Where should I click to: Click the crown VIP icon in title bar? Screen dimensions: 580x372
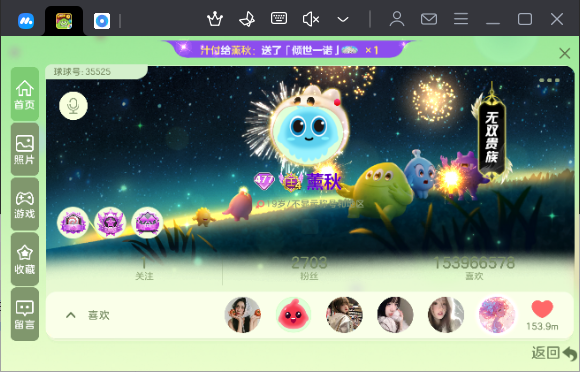[215, 19]
